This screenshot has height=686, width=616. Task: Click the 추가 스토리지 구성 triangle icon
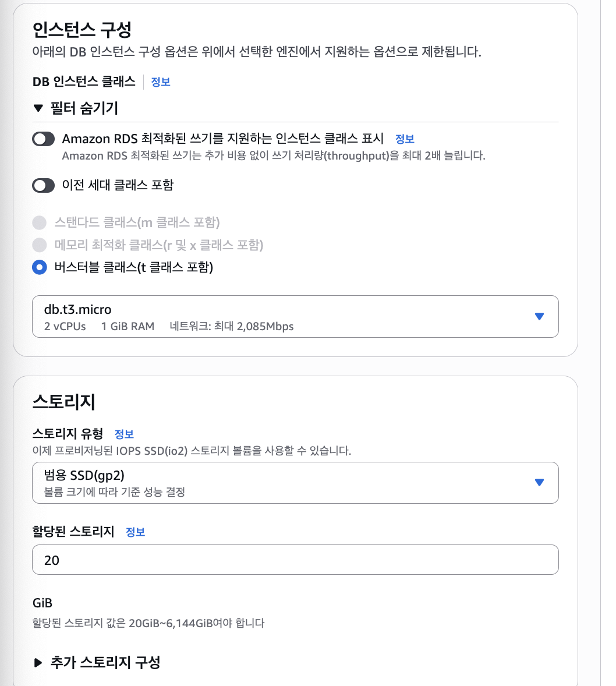click(38, 662)
